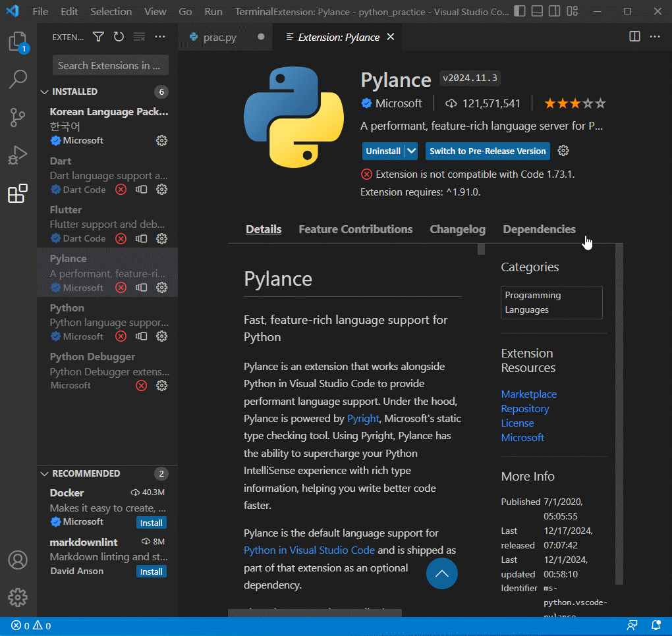
Task: Open the Run and Debug view
Action: click(18, 155)
